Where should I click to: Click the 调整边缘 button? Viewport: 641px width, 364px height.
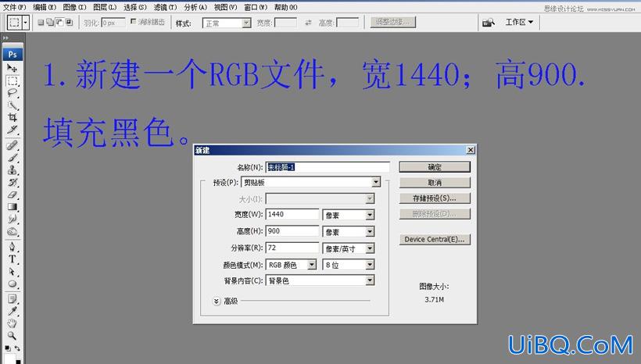[x=393, y=22]
